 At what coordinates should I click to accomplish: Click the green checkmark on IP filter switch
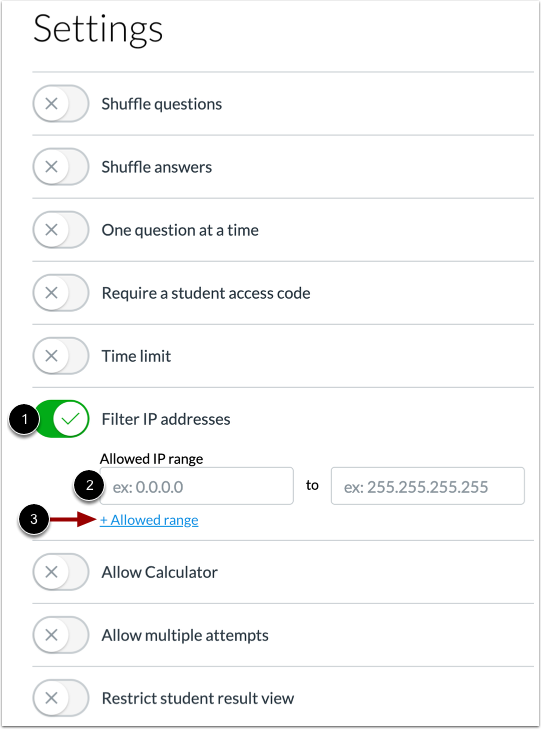pos(71,419)
